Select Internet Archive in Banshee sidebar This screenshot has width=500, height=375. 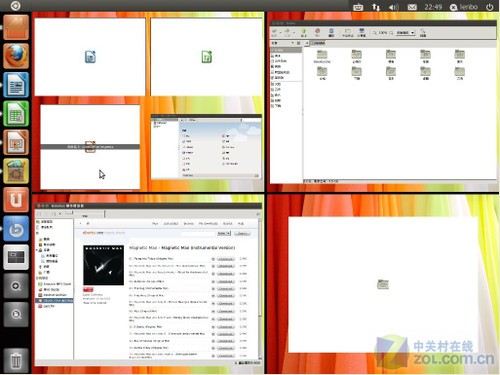coord(53,295)
